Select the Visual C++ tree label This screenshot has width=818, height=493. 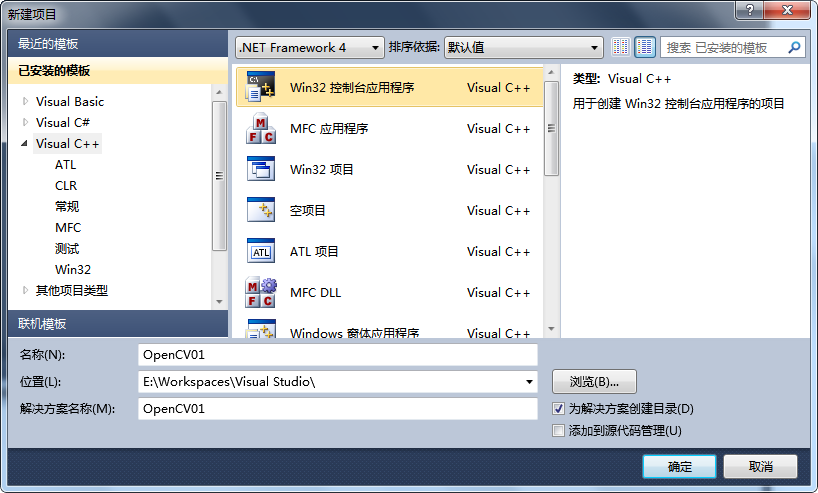(67, 143)
